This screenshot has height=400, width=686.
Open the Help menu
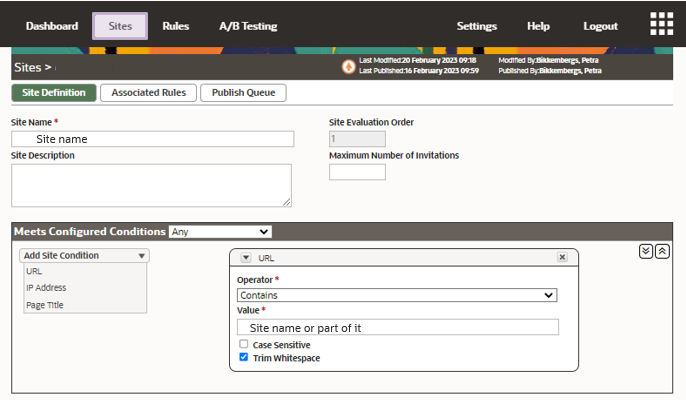pyautogui.click(x=538, y=26)
